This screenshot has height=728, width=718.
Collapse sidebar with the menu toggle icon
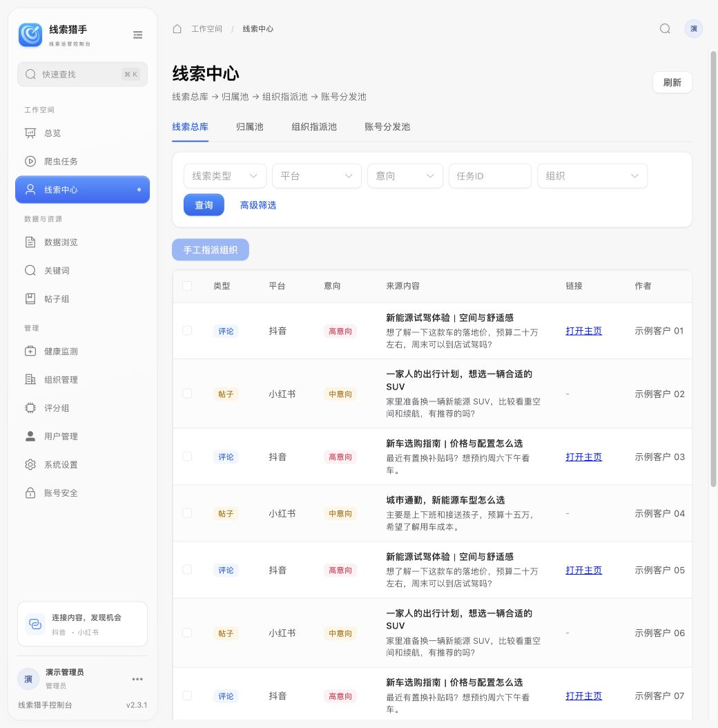[137, 35]
